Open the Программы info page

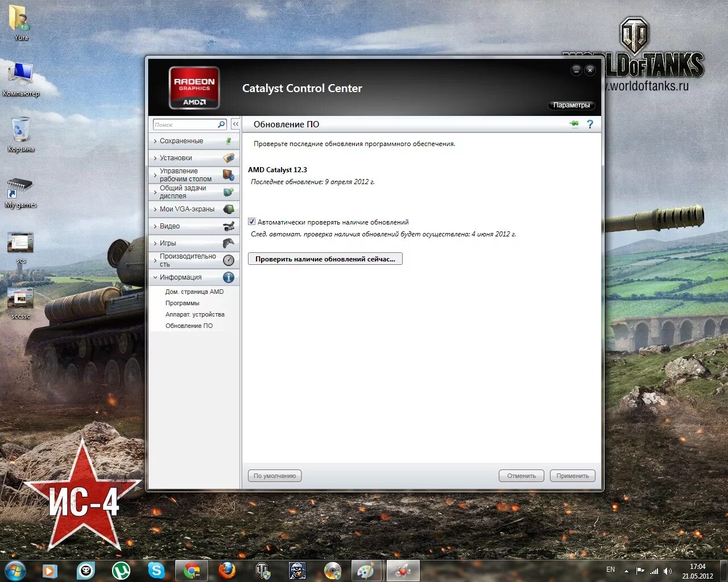[x=183, y=303]
